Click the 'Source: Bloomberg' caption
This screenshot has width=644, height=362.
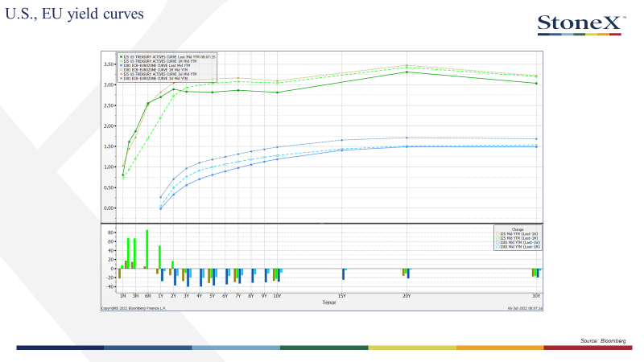coord(603,340)
